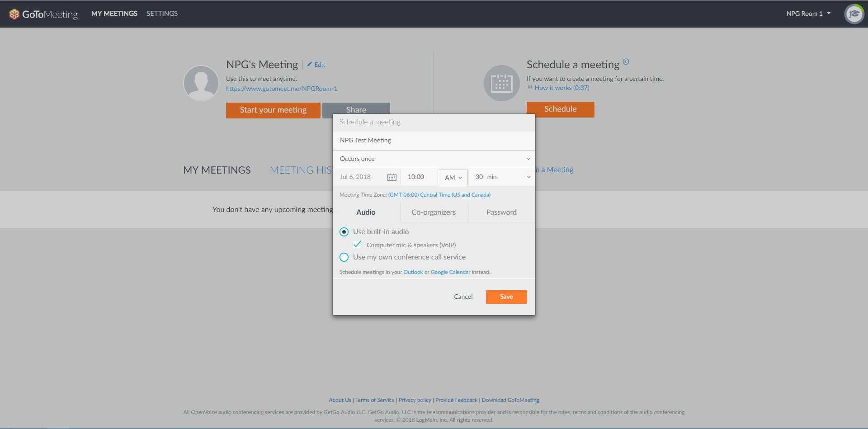Select Use built-in audio radio button
This screenshot has height=429, width=868.
344,232
